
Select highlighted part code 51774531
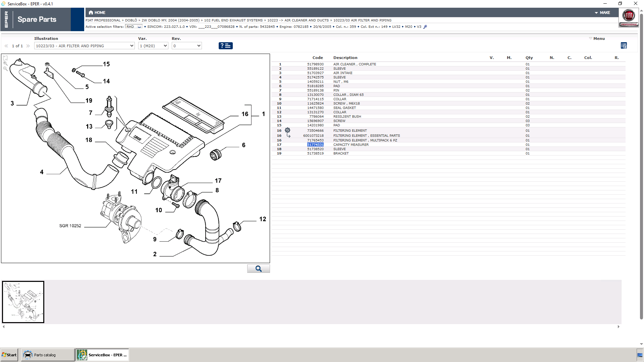click(315, 145)
